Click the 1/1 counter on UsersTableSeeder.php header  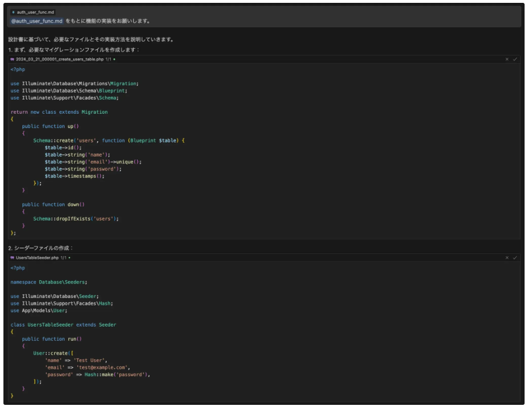click(x=63, y=258)
